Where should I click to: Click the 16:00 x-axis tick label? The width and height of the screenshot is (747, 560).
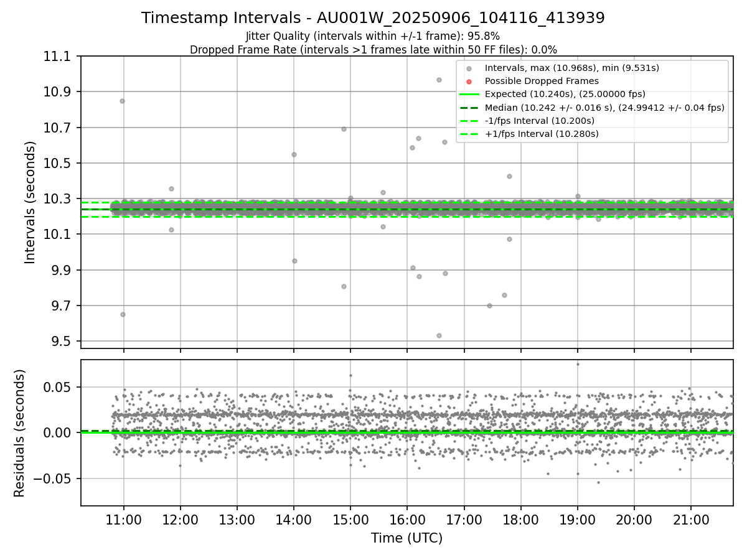[x=406, y=519]
